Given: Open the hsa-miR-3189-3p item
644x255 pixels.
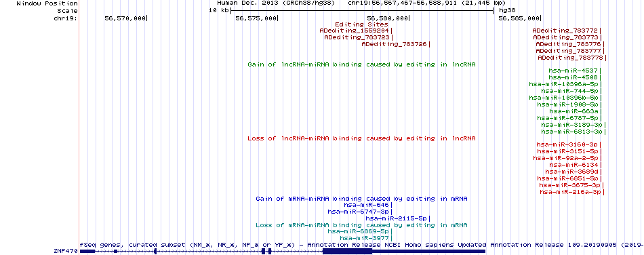Looking at the screenshot, I should (573, 125).
